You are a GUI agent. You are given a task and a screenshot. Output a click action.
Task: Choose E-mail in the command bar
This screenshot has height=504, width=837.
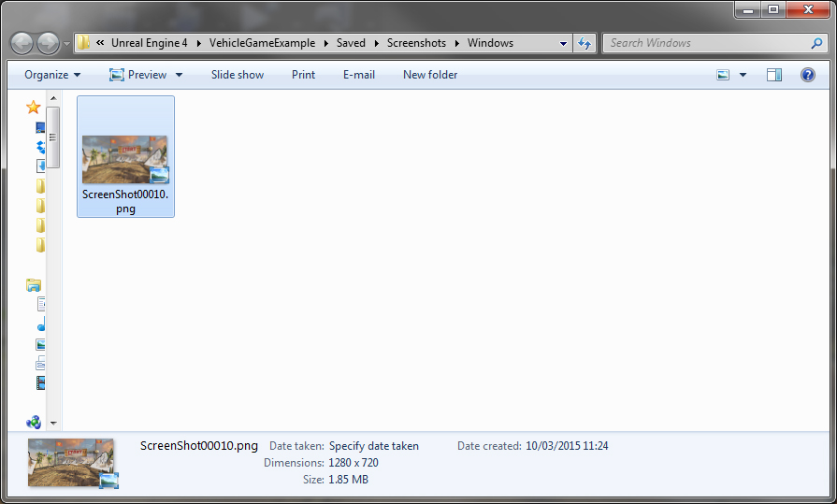pos(359,75)
